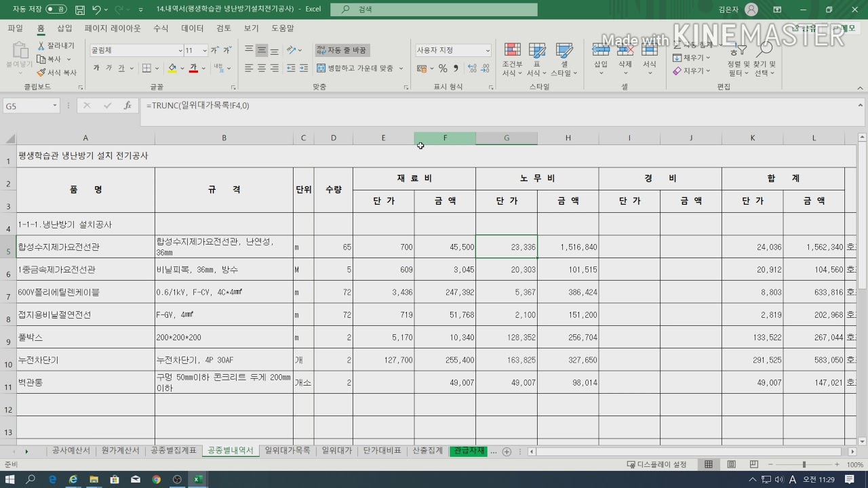Viewport: 868px width, 488px height.
Task: Open Excel from the Windows taskbar
Action: 198,479
